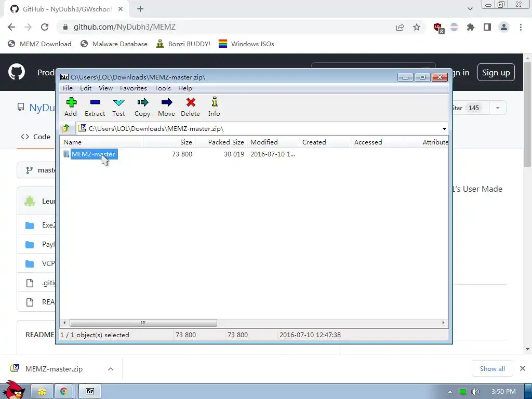The height and width of the screenshot is (399, 532).
Task: Click the Add button in 7-Zip toolbar
Action: coord(71,107)
